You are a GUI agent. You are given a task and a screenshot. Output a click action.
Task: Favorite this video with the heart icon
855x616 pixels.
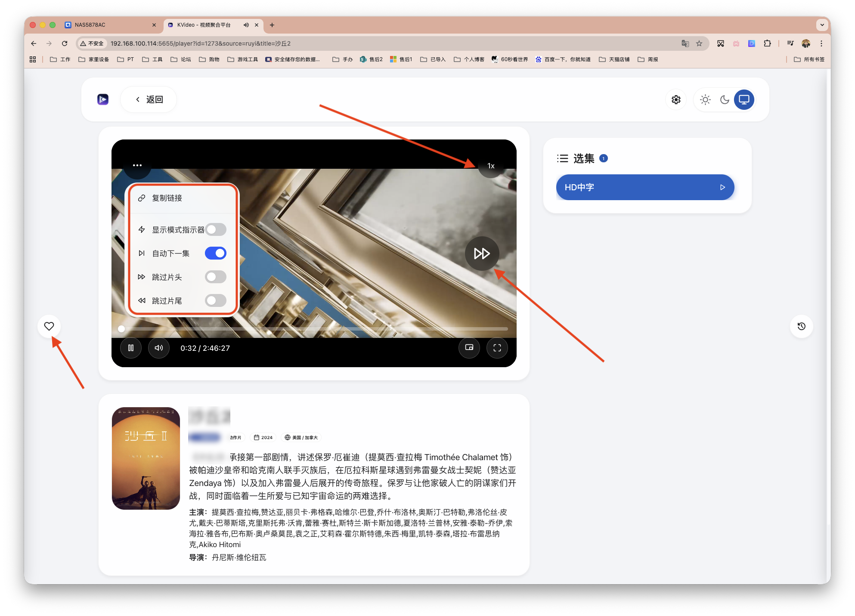[x=49, y=326]
